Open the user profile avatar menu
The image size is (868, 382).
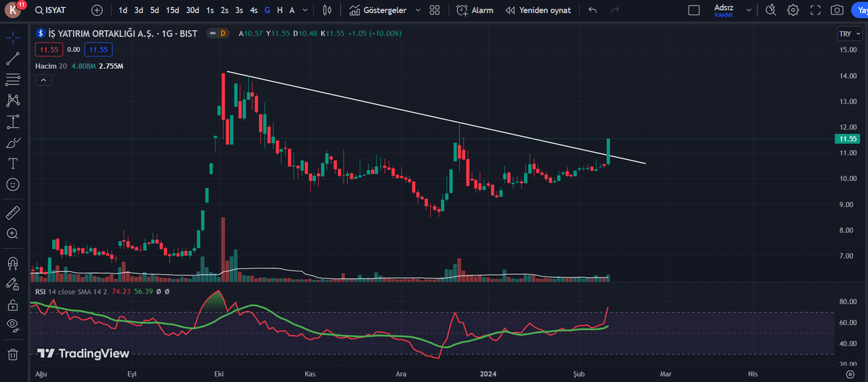(x=14, y=10)
